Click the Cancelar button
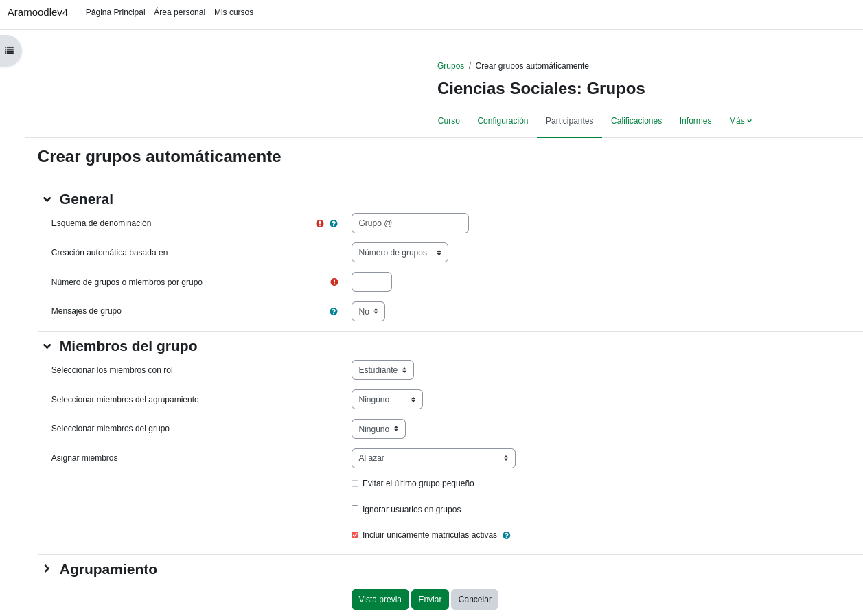 coord(474,600)
